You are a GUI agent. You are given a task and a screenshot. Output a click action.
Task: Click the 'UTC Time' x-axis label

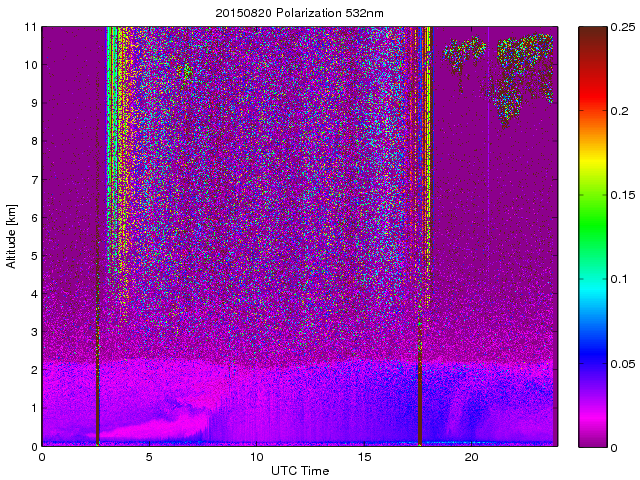coord(300,470)
